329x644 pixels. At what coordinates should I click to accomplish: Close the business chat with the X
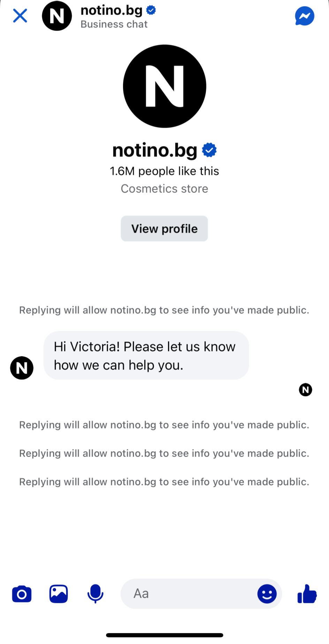(x=20, y=16)
